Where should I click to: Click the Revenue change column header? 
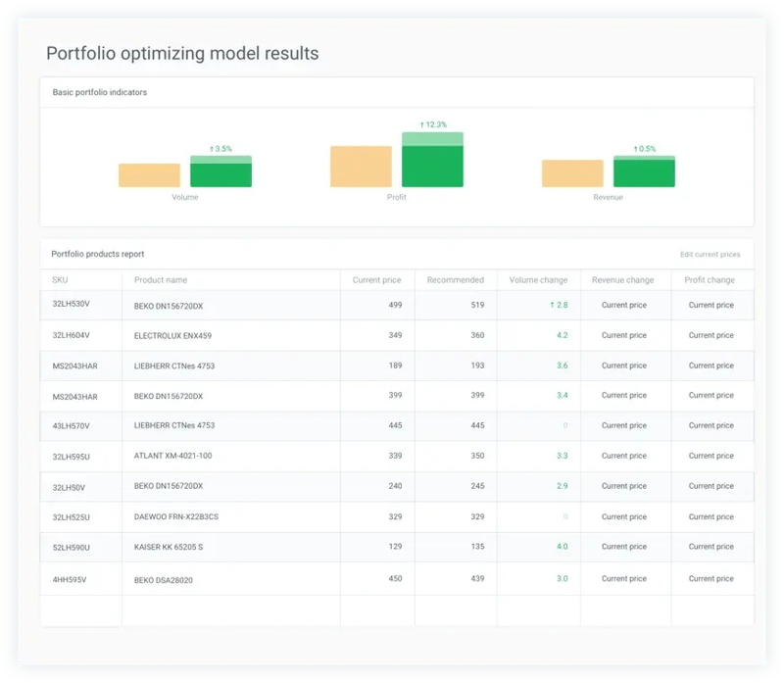tap(623, 280)
